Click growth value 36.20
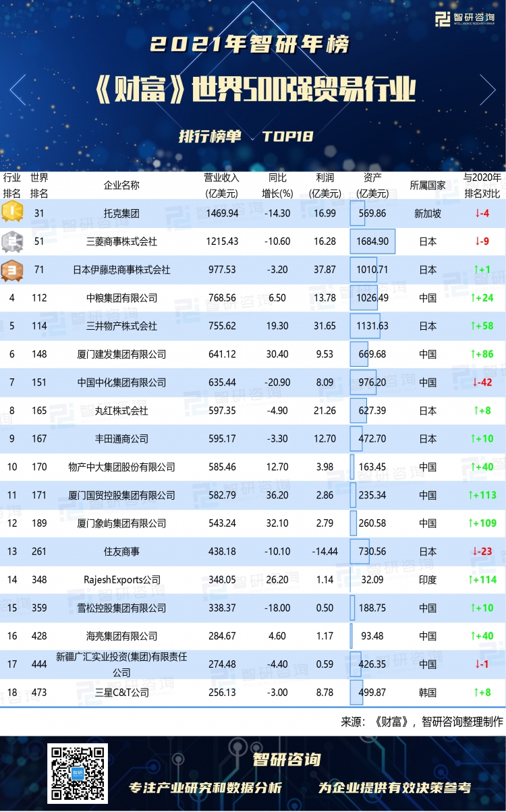 coord(277,495)
